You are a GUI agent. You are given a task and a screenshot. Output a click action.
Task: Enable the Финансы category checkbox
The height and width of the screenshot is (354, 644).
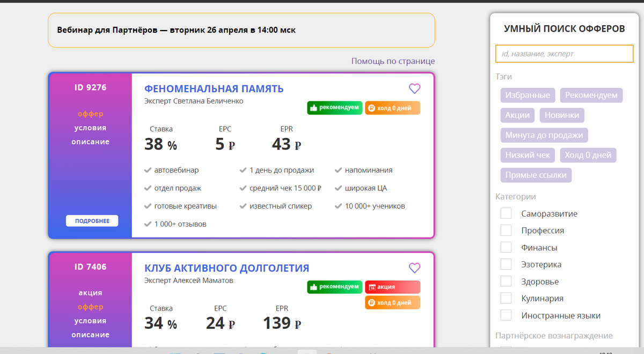click(506, 247)
